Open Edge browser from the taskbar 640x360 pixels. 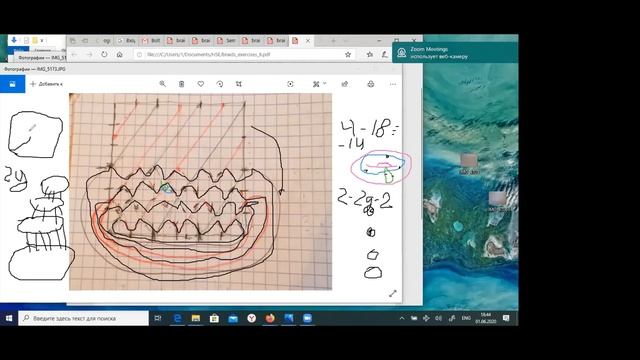(x=177, y=318)
